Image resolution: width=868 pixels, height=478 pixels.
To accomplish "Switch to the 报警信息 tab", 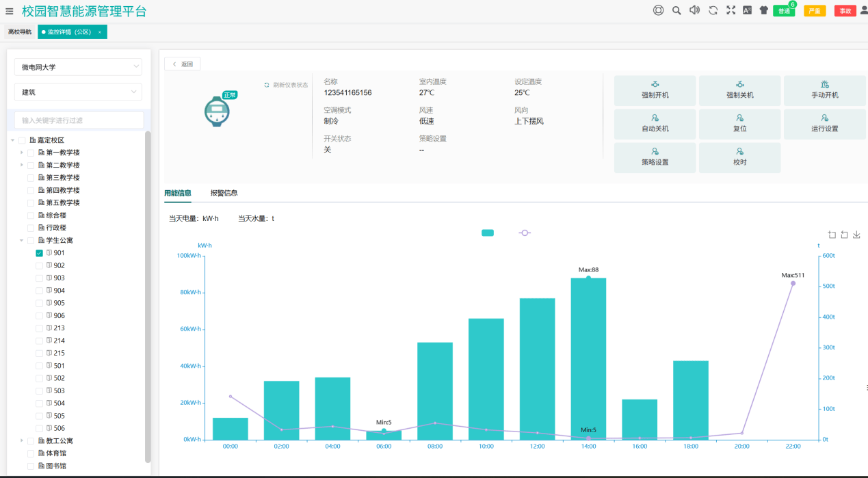I will click(224, 194).
